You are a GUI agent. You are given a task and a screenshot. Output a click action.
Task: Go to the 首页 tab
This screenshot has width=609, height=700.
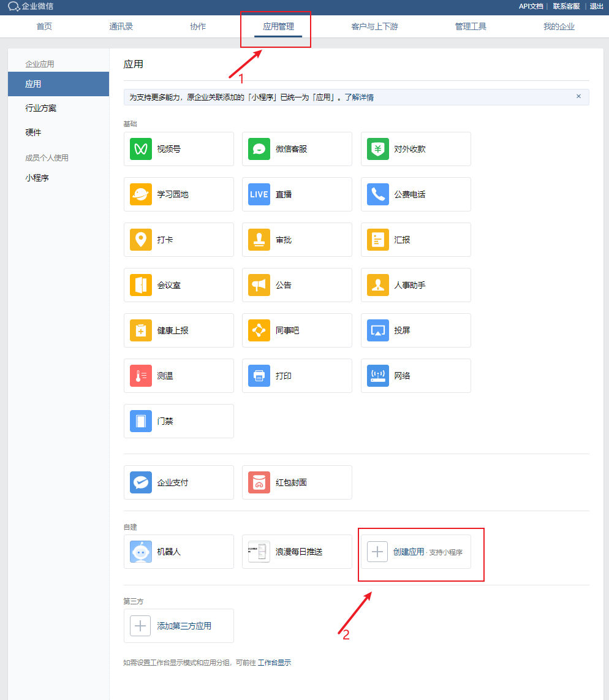[44, 26]
